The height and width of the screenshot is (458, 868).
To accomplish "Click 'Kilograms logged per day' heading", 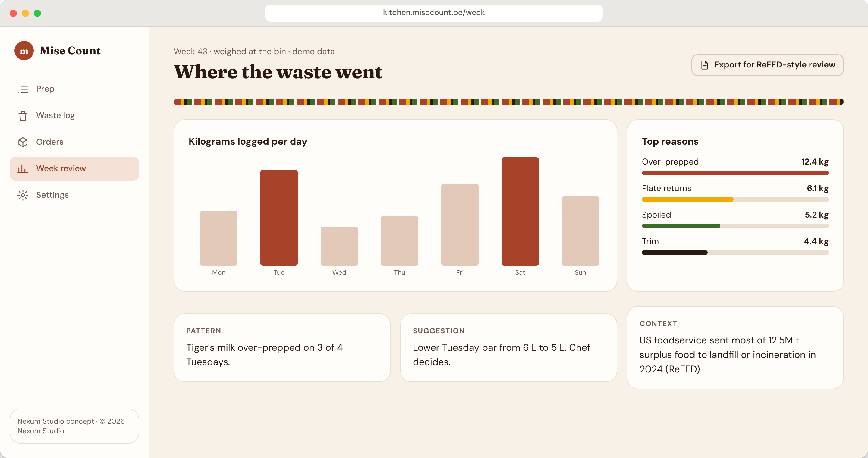I will [x=248, y=141].
